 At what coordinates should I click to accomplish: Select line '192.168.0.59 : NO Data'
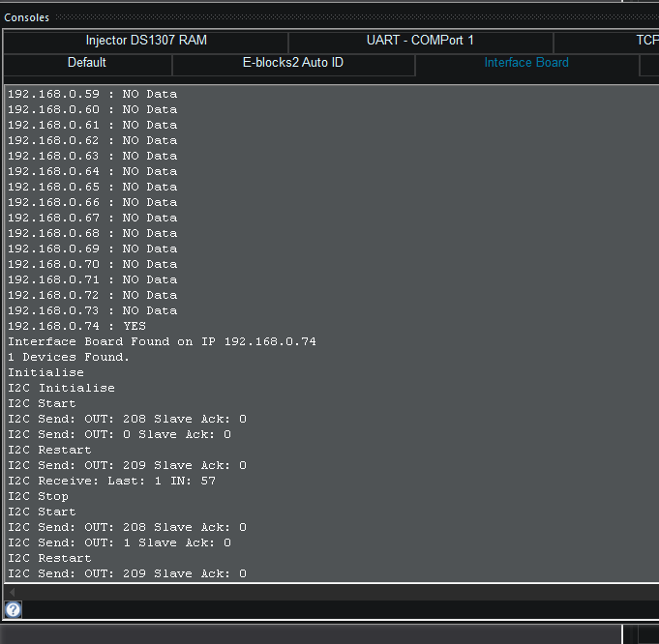click(93, 94)
